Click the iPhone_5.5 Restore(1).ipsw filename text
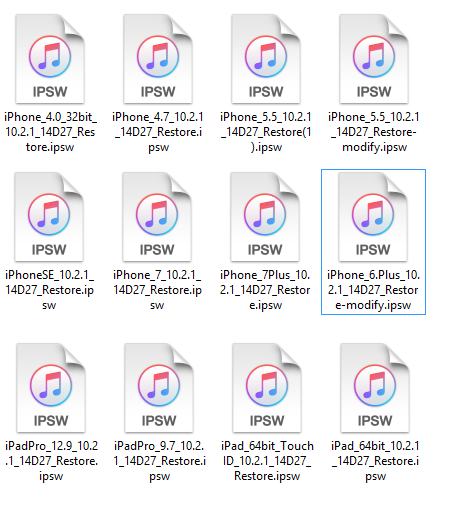 266,132
